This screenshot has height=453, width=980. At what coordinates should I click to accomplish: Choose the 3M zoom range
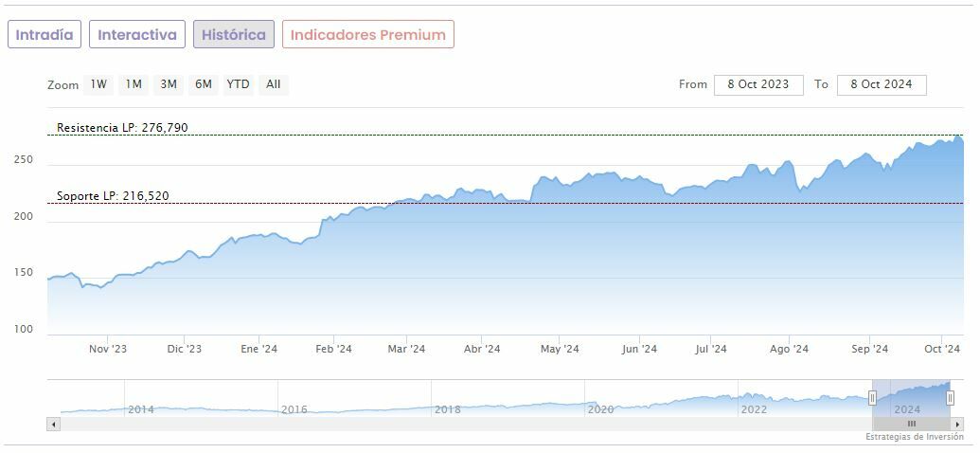point(169,84)
